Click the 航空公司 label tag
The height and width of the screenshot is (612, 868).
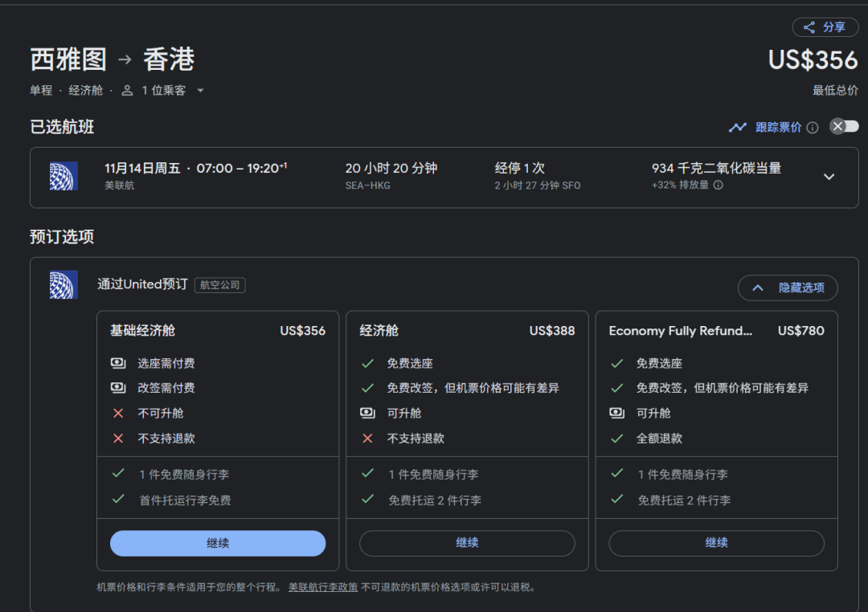tap(219, 285)
